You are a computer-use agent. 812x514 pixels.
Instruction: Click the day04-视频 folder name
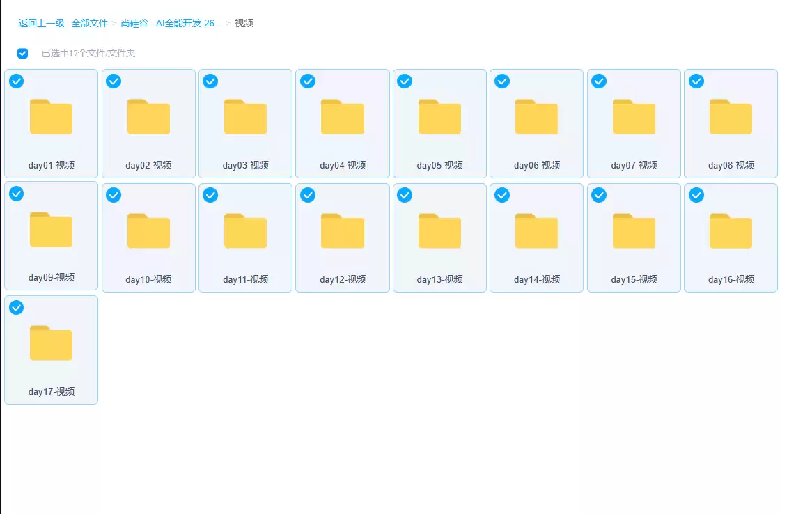point(343,165)
